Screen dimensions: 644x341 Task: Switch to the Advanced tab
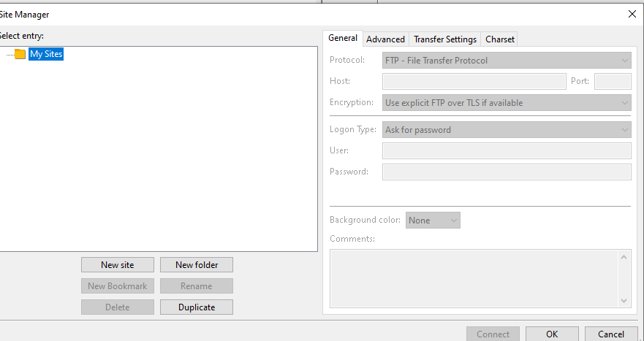(x=385, y=39)
